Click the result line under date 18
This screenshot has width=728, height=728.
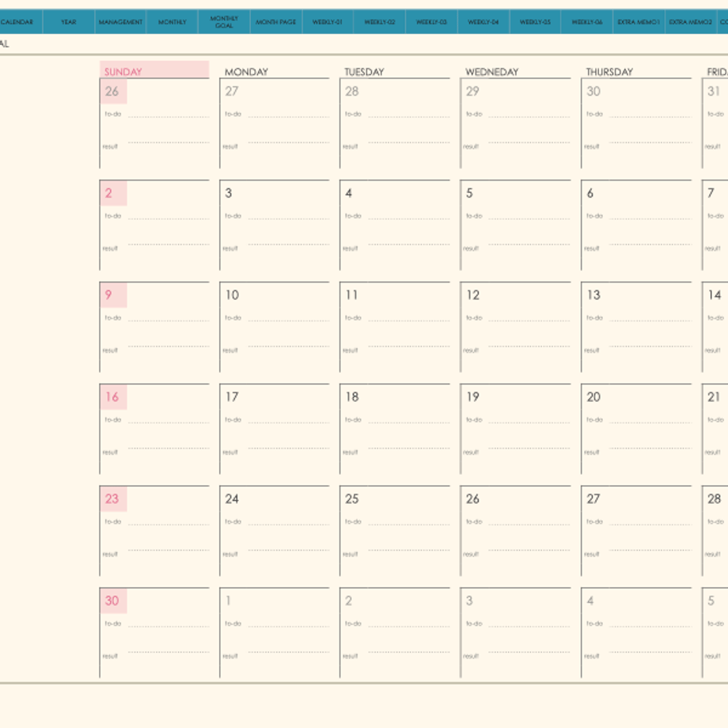tap(408, 448)
